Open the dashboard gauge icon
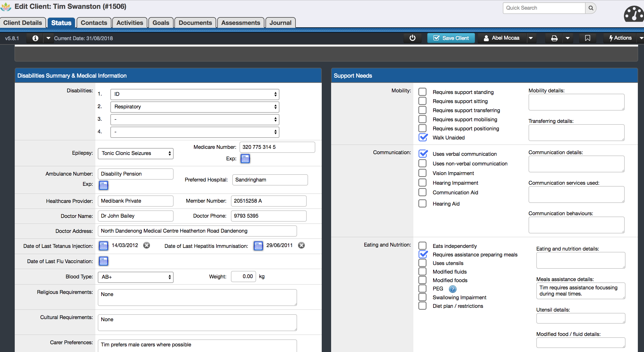 click(x=634, y=14)
